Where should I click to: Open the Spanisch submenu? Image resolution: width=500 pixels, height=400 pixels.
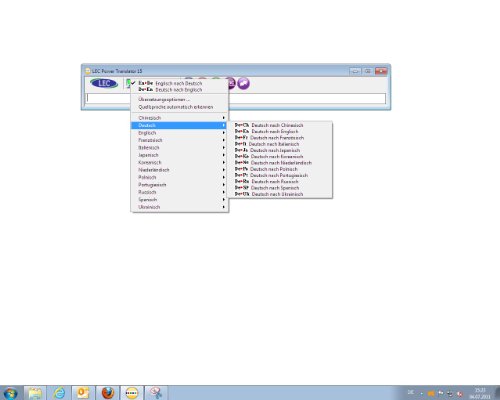click(179, 200)
